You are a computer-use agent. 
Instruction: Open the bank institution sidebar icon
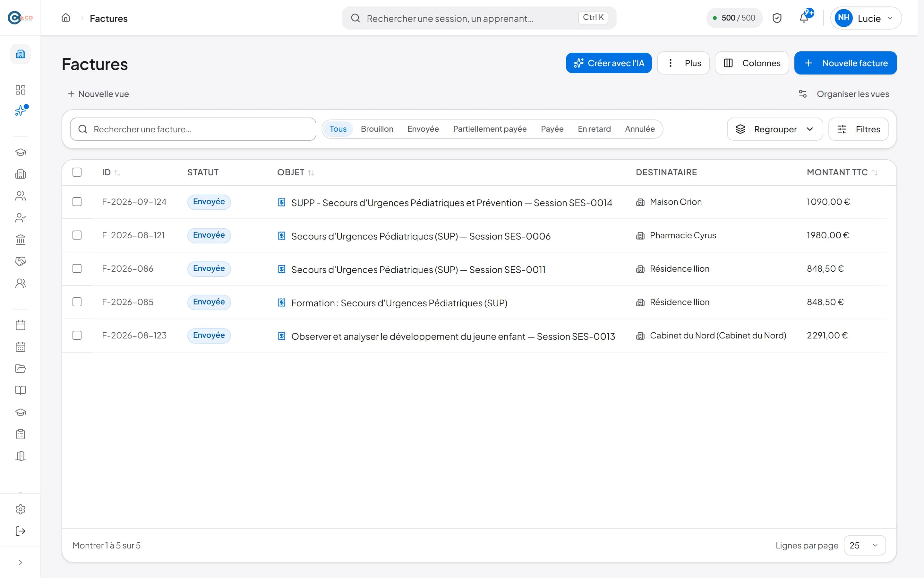(21, 239)
